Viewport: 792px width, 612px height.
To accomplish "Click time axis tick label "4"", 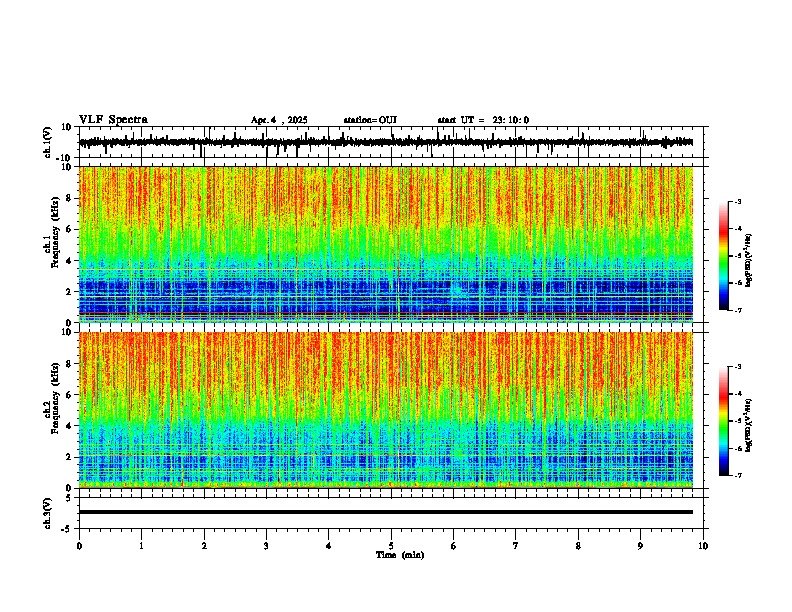I will click(x=329, y=546).
